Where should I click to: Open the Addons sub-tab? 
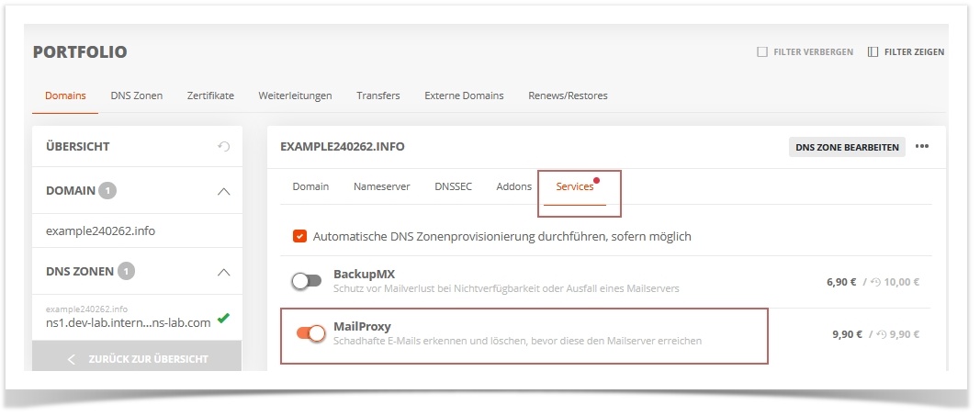point(513,186)
